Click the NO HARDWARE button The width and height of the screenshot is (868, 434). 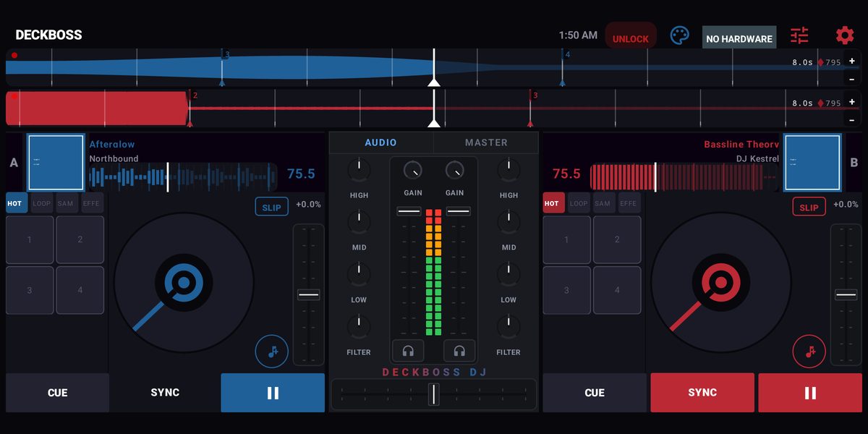[x=739, y=38]
